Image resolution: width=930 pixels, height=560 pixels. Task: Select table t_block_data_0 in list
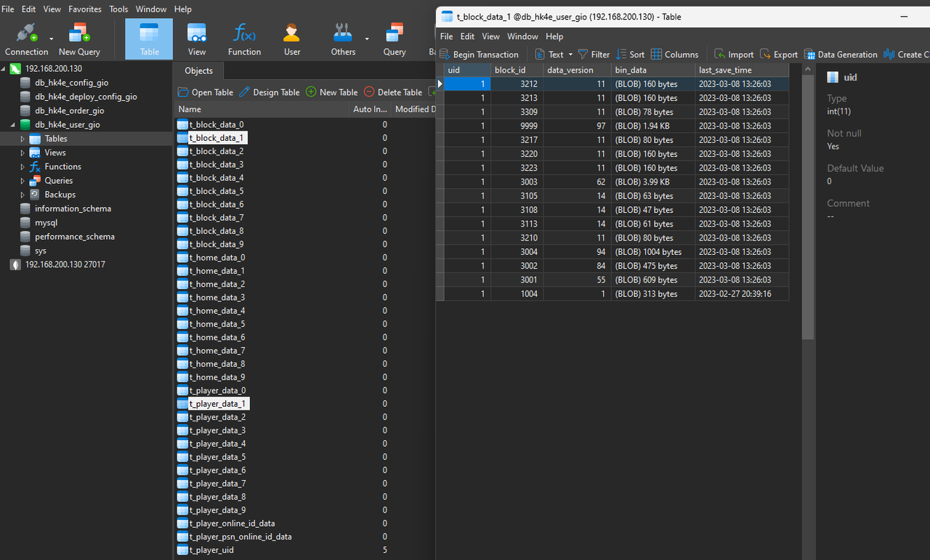217,125
